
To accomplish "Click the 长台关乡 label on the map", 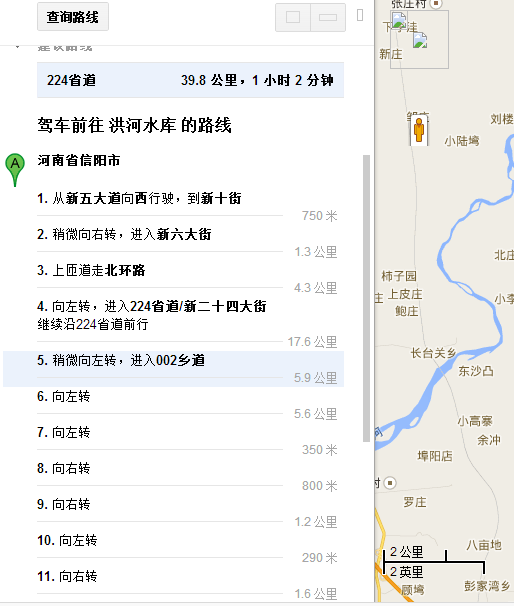I will [x=433, y=353].
